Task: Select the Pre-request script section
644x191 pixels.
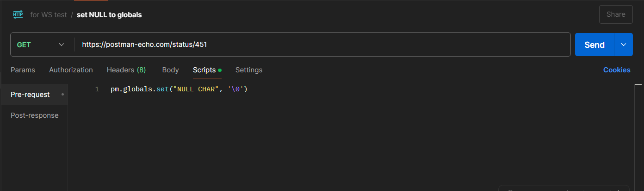Action: click(30, 95)
